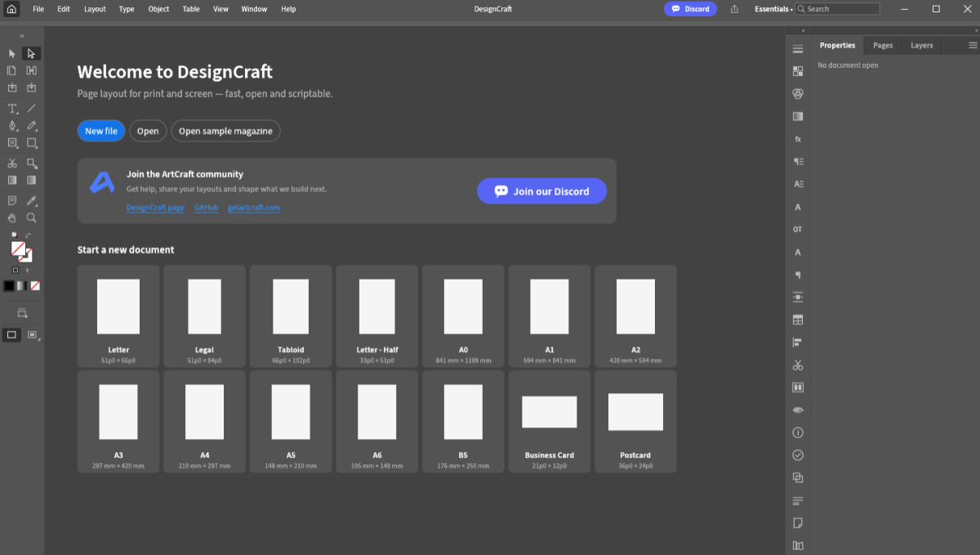Open the File menu
Image resolution: width=980 pixels, height=555 pixels.
pos(38,9)
